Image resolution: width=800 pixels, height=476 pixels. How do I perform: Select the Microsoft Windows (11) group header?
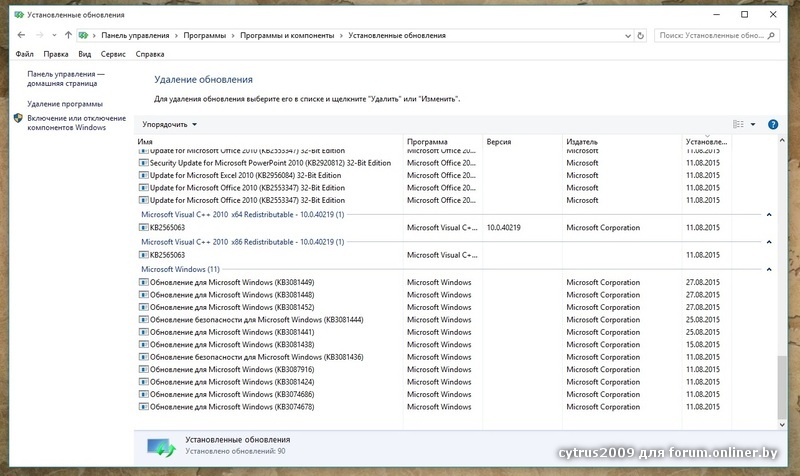click(180, 269)
